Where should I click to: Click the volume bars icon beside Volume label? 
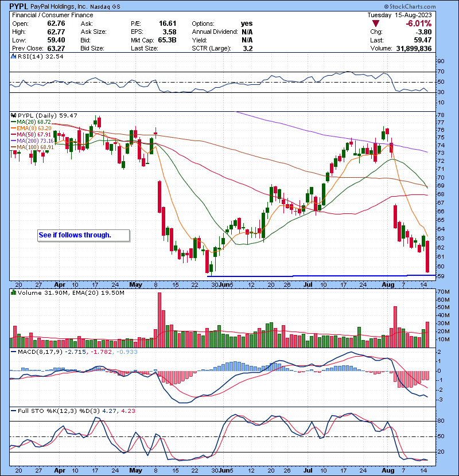click(x=13, y=292)
